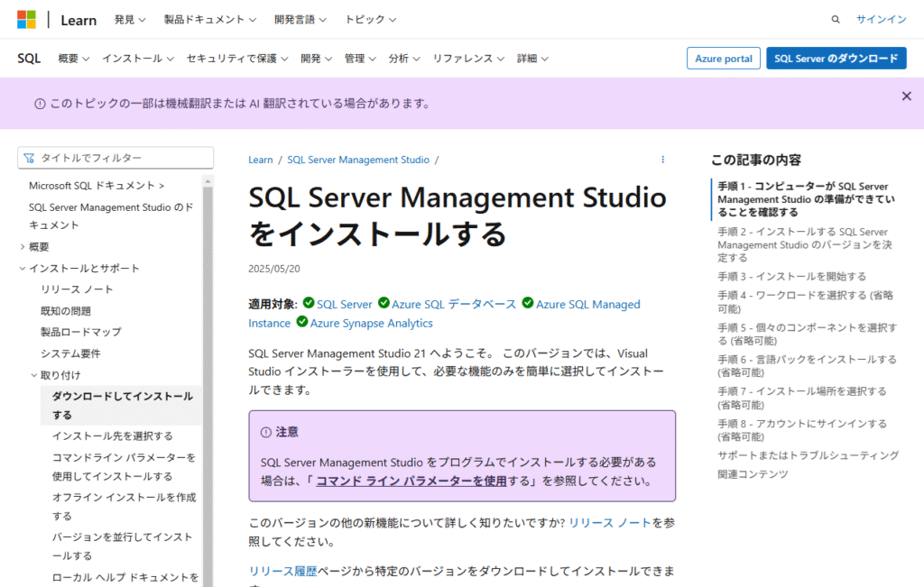Collapse the 取り付け tree node
The image size is (924, 587).
55,375
